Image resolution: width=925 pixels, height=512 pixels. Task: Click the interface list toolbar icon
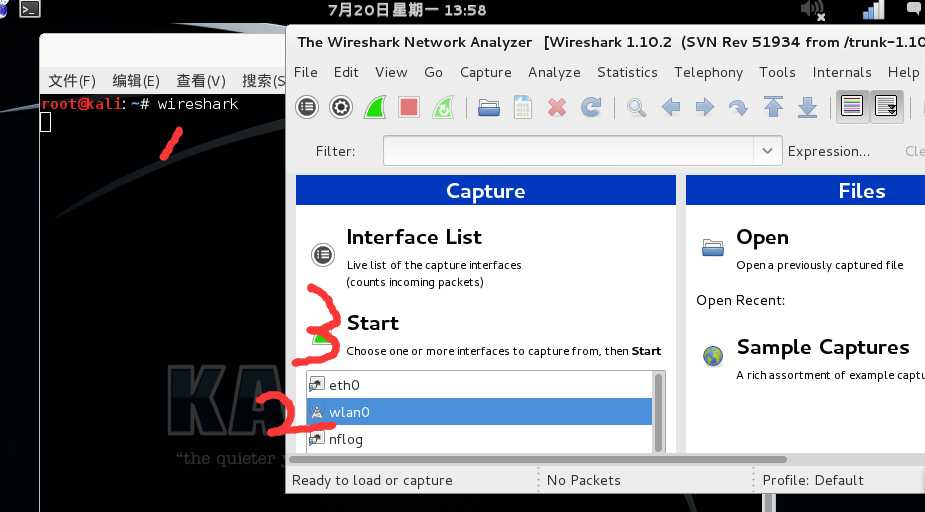pyautogui.click(x=307, y=107)
